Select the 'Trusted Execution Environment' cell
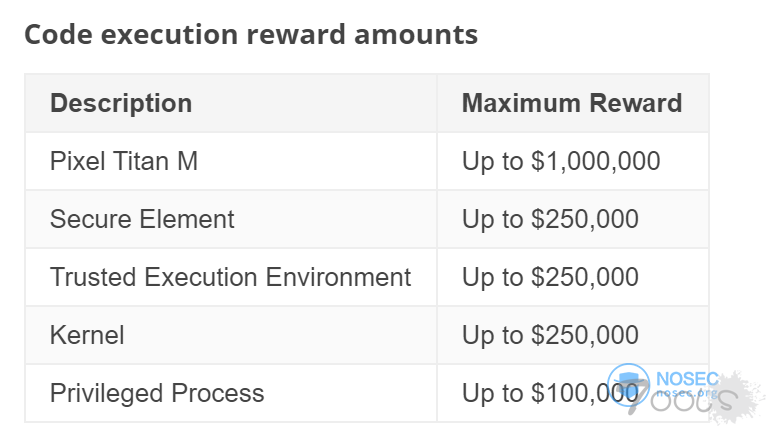 point(230,277)
